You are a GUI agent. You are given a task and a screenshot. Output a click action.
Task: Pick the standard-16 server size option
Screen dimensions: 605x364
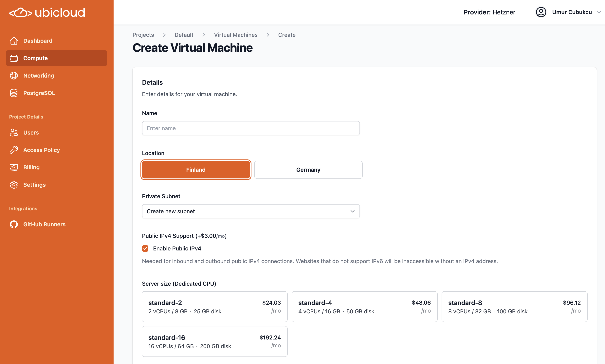click(214, 341)
